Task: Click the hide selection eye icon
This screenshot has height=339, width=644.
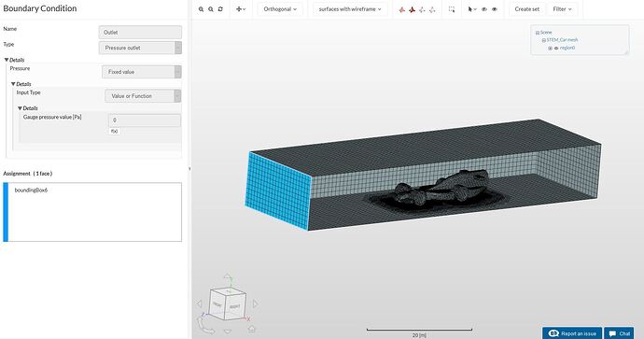Action: pyautogui.click(x=484, y=9)
